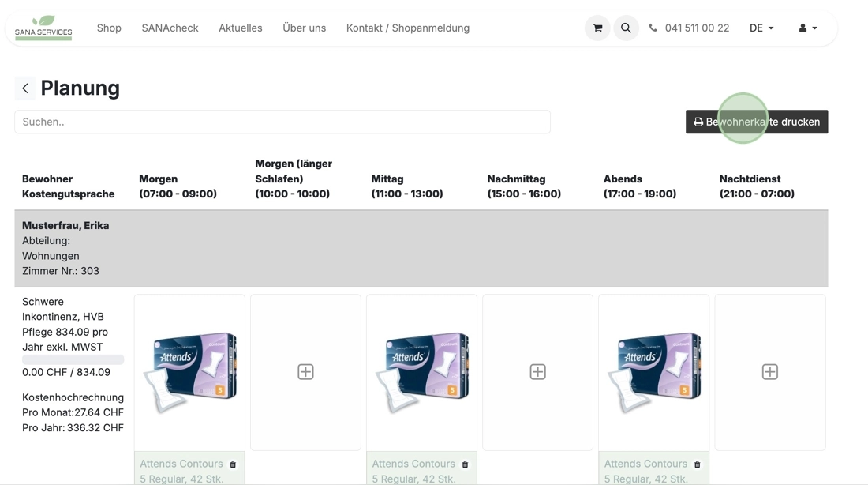Click the Abends (17:00 - 19:00) header

coord(640,186)
